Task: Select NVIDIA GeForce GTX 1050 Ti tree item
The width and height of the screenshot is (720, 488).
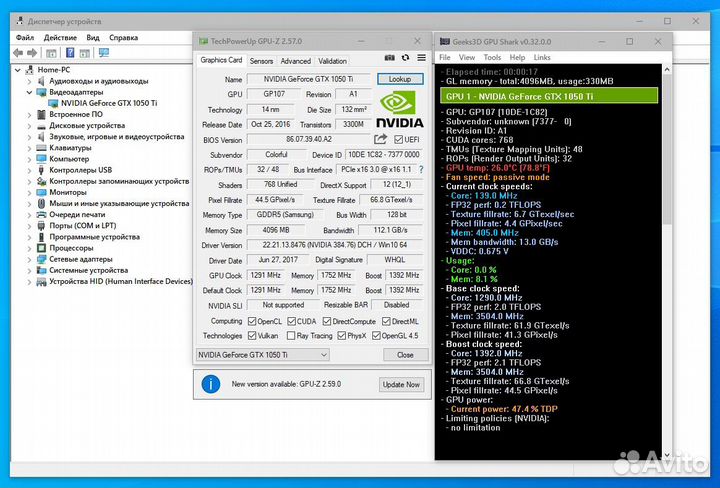Action: coord(108,103)
